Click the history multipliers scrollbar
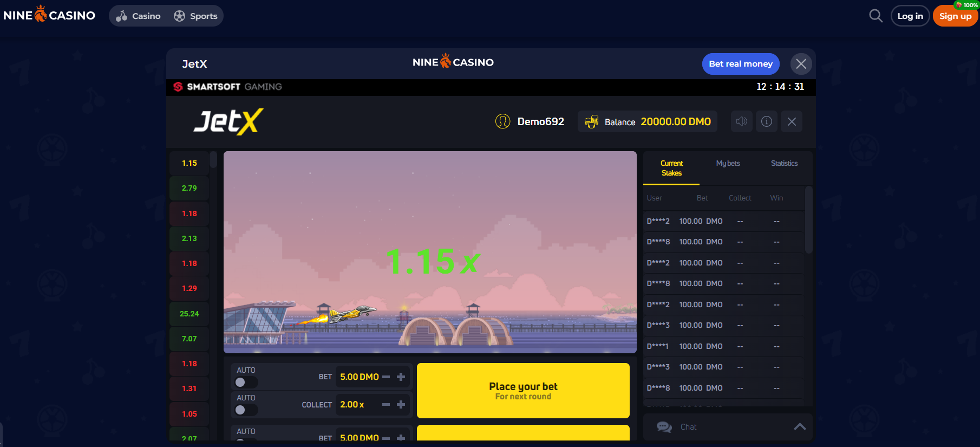980x447 pixels. click(213, 159)
